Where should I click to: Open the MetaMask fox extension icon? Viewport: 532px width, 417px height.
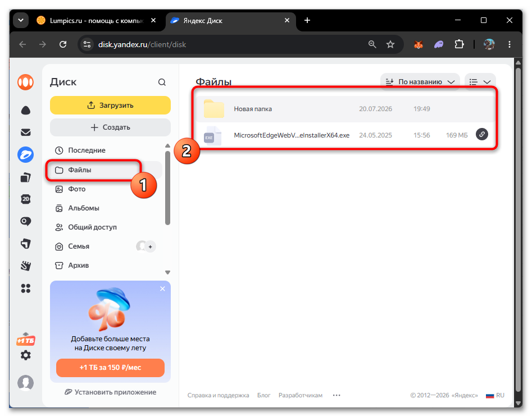[419, 44]
